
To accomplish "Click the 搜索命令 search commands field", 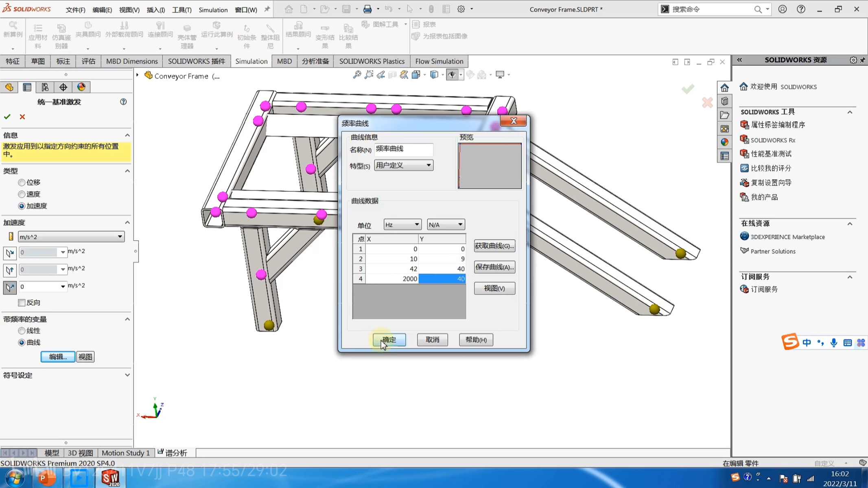I will [x=711, y=9].
